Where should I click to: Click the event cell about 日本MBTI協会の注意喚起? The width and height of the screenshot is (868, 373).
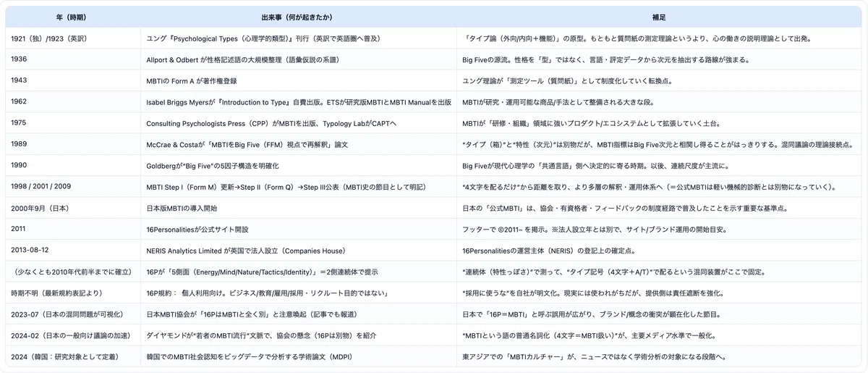298,314
